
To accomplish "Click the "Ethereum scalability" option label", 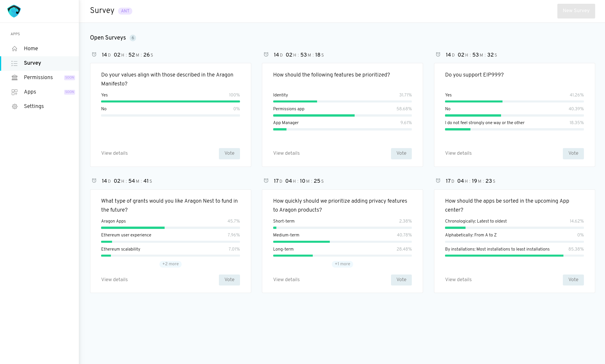I will (x=121, y=249).
